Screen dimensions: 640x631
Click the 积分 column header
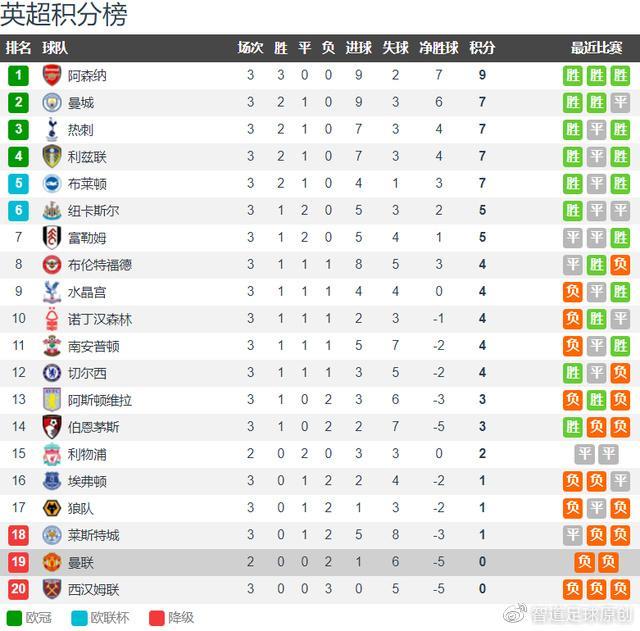tap(482, 48)
